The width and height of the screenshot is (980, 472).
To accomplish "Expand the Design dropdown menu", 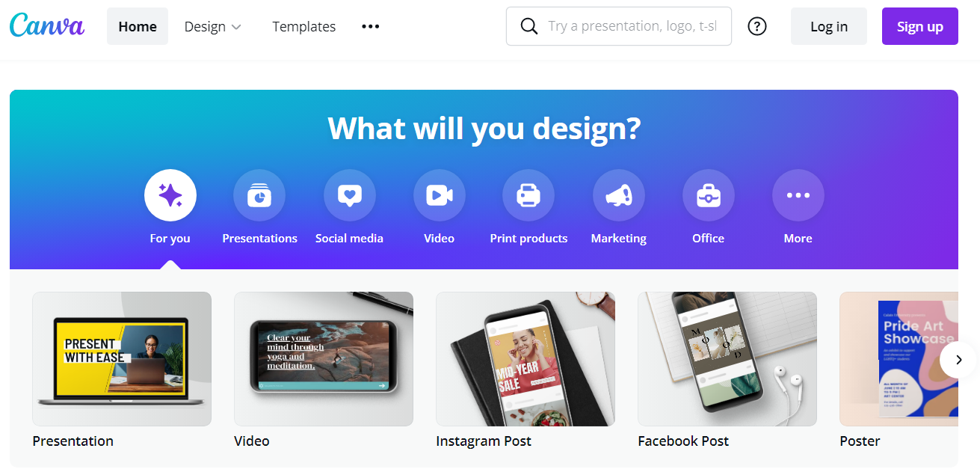I will pos(213,26).
